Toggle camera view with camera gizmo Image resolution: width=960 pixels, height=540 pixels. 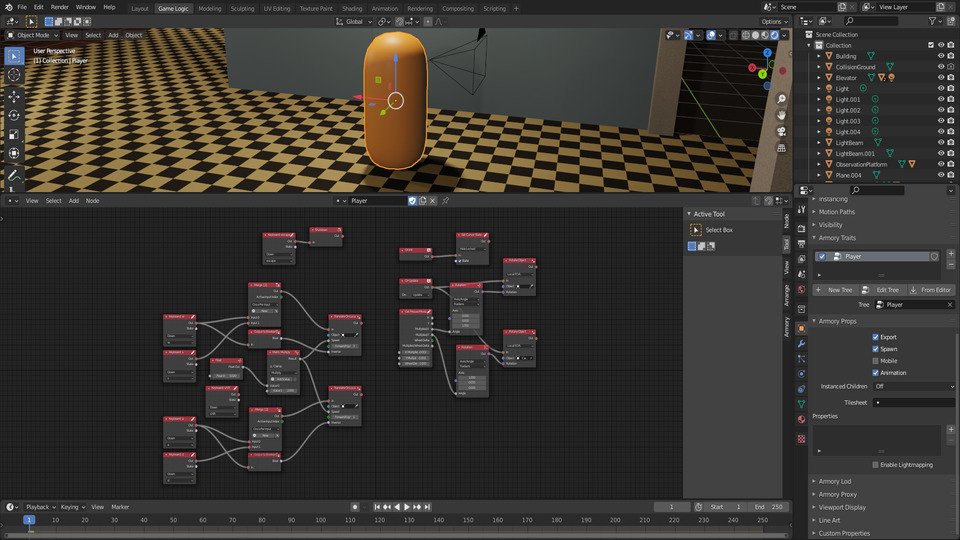click(781, 133)
